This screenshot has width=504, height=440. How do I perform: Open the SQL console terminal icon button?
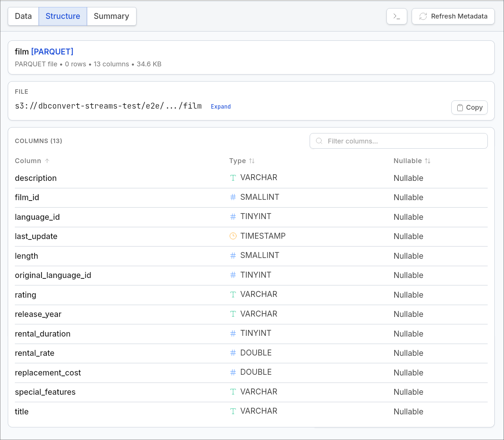tap(396, 16)
